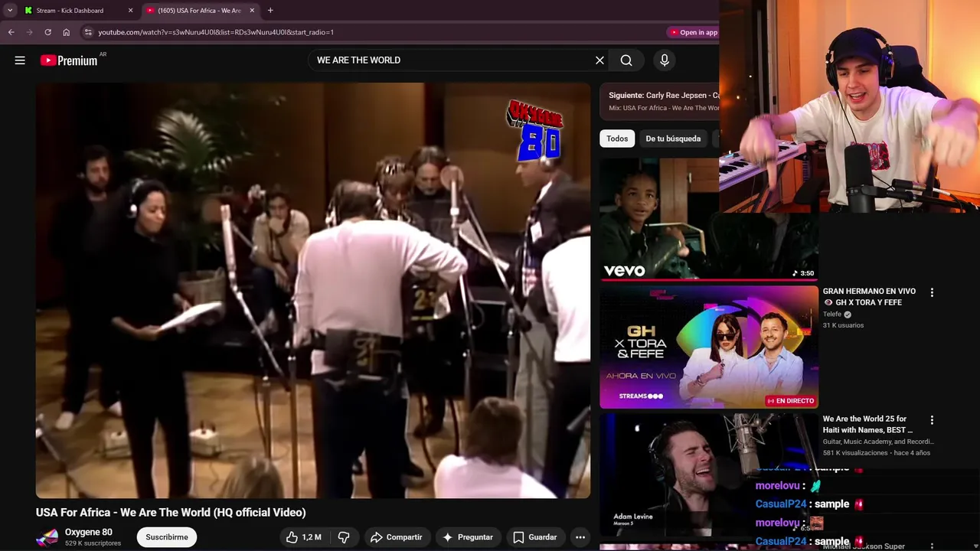Screen dimensions: 980x551
Task: Save video with Guardar button
Action: (x=535, y=537)
